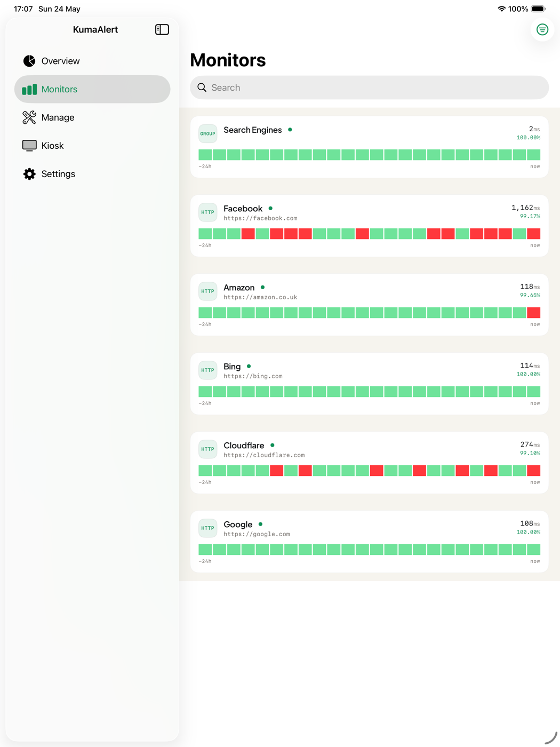Open the Amazon monitor
This screenshot has width=560, height=747.
pyautogui.click(x=369, y=305)
